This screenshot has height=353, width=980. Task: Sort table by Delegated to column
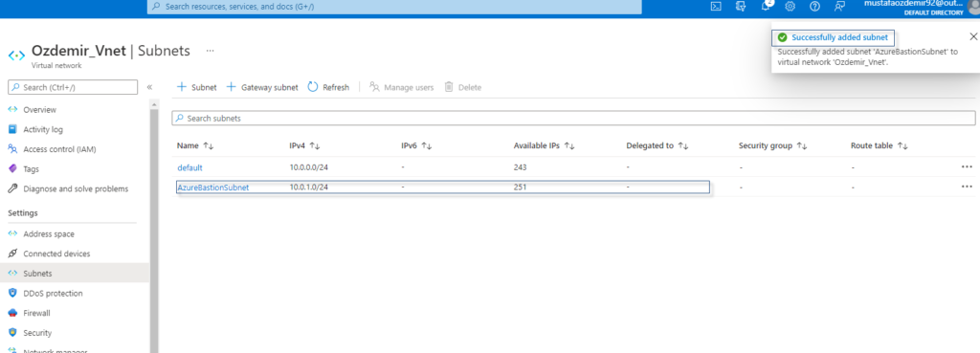pos(657,145)
